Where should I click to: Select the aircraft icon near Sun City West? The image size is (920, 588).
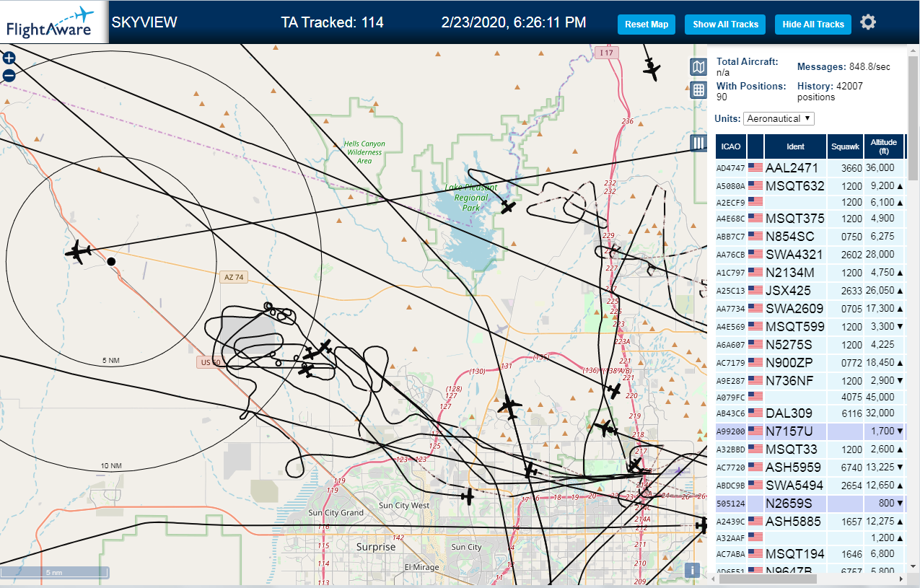468,496
